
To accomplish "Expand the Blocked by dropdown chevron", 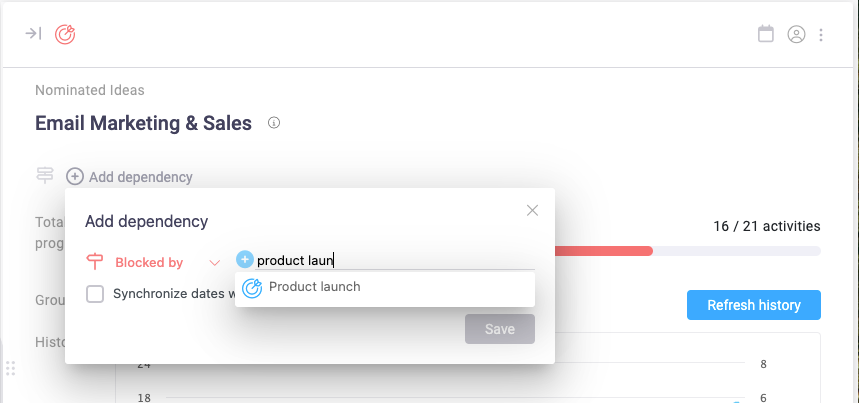I will pos(214,262).
